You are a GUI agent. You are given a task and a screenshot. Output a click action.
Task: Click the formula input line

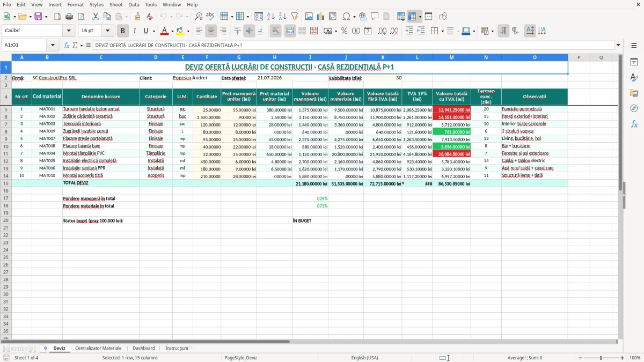pyautogui.click(x=353, y=46)
